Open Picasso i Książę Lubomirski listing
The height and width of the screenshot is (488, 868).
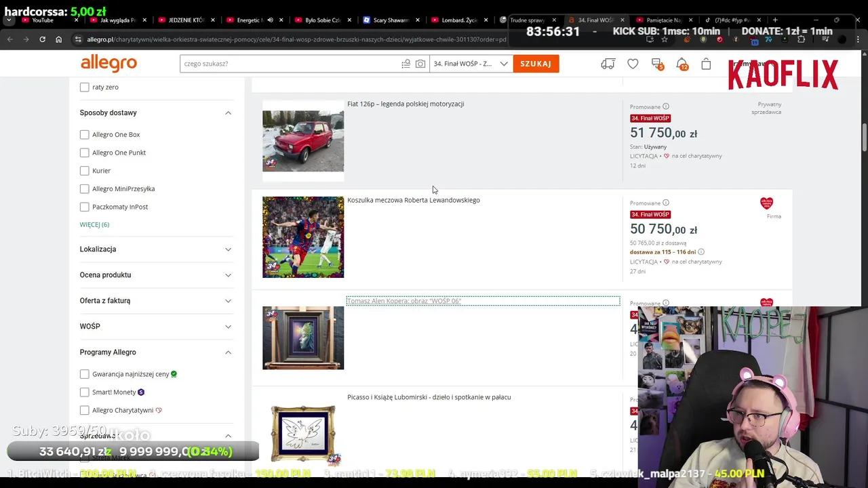click(x=429, y=397)
